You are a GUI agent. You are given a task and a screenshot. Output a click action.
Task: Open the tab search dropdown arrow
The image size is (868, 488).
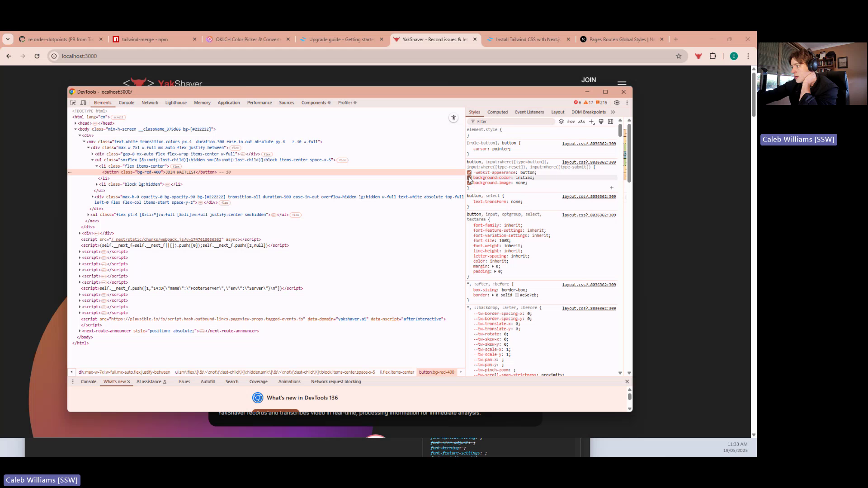tap(8, 39)
